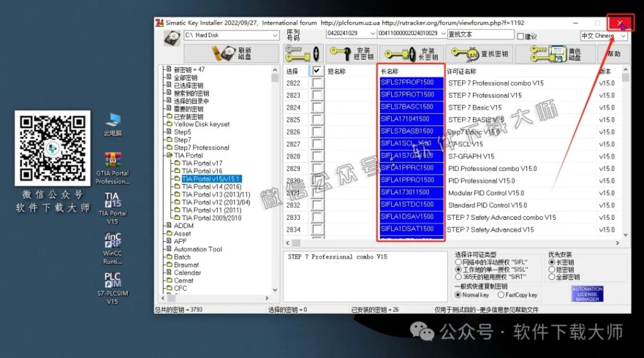
Task: Click STEP 7 Basic V15 license name
Action: click(x=475, y=107)
